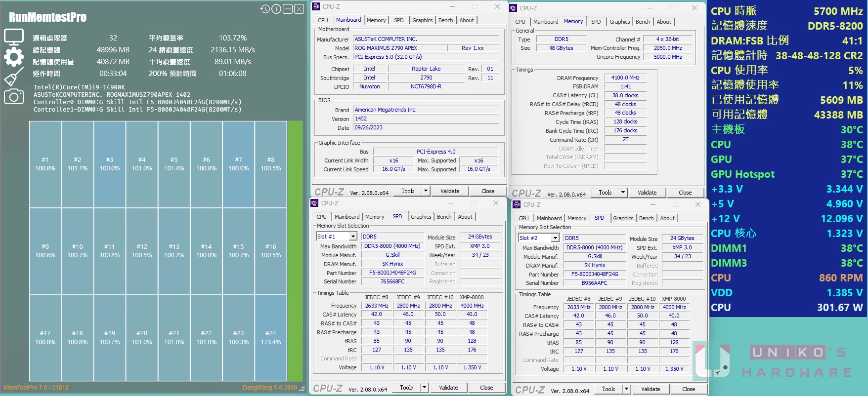Image resolution: width=868 pixels, height=396 pixels.
Task: Open Bench tab in Slot #2 SPD window
Action: (646, 218)
